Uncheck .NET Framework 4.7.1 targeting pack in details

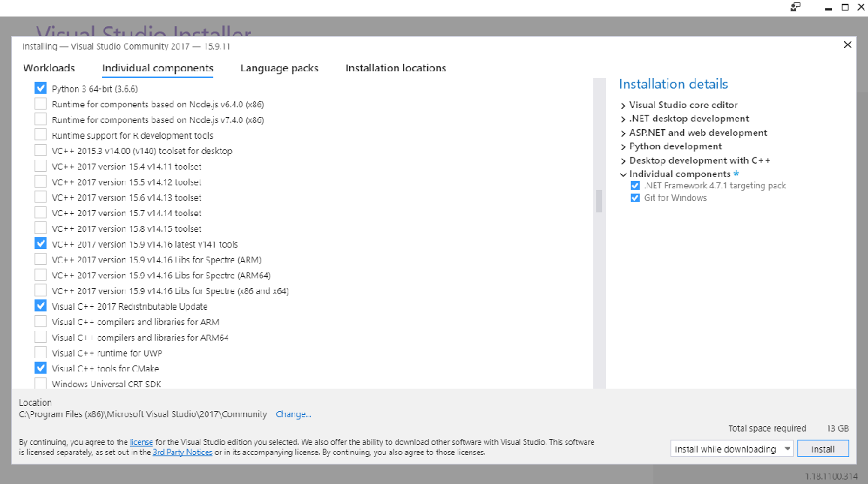[635, 185]
